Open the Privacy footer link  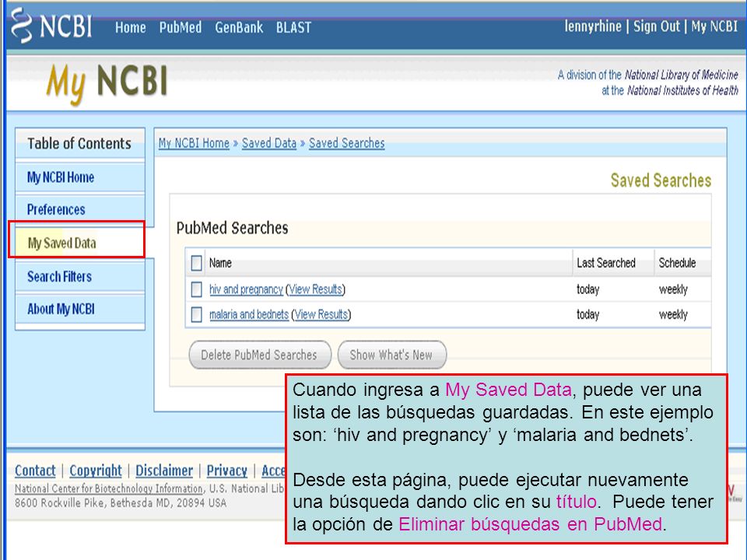pos(226,471)
